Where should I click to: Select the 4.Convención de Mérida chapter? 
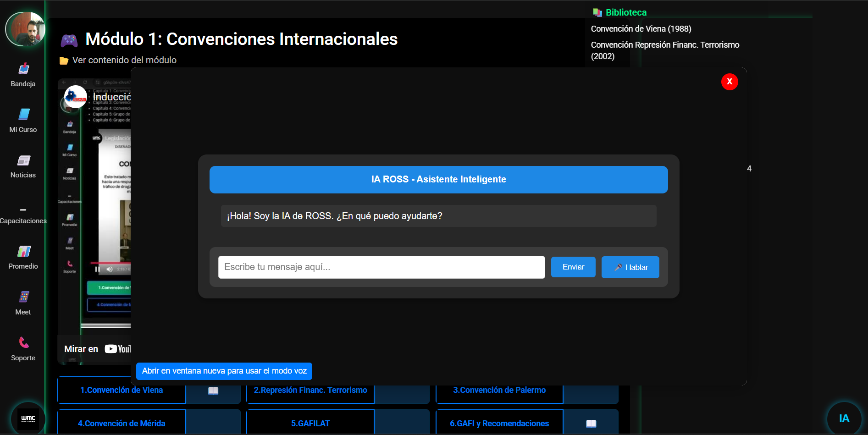122,423
